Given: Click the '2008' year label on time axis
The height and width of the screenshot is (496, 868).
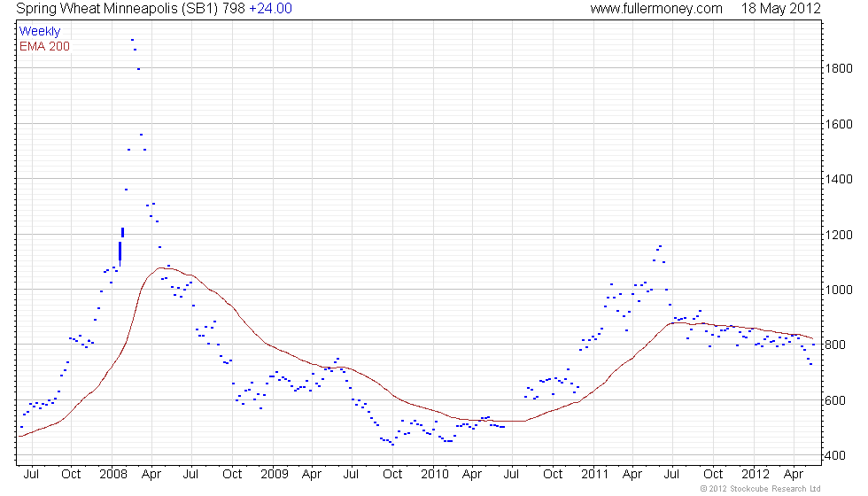Looking at the screenshot, I should [x=113, y=475].
